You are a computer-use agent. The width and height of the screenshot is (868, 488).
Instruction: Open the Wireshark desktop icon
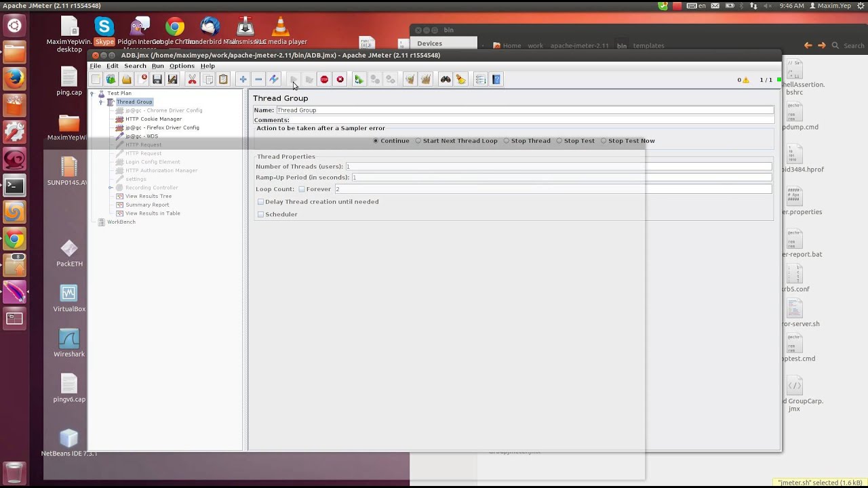69,343
